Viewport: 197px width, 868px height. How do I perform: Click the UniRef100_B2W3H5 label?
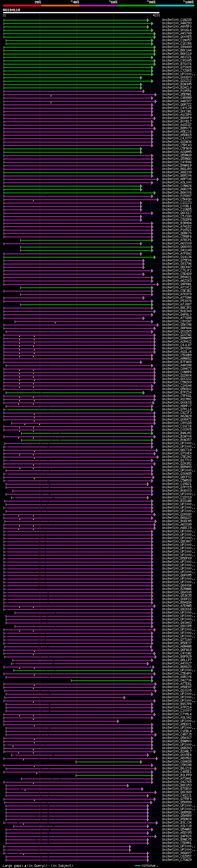(177, 84)
